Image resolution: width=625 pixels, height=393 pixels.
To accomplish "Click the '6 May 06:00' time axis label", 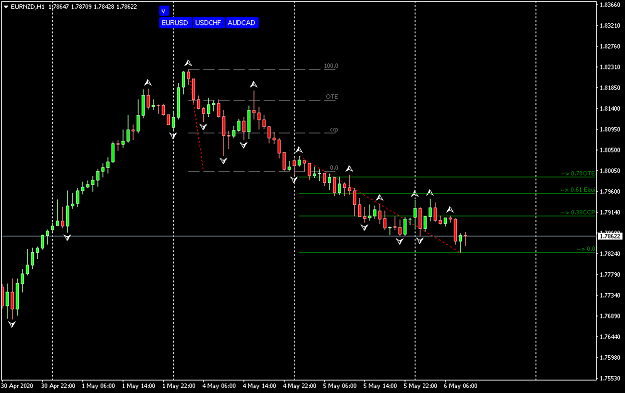I will tap(461, 386).
